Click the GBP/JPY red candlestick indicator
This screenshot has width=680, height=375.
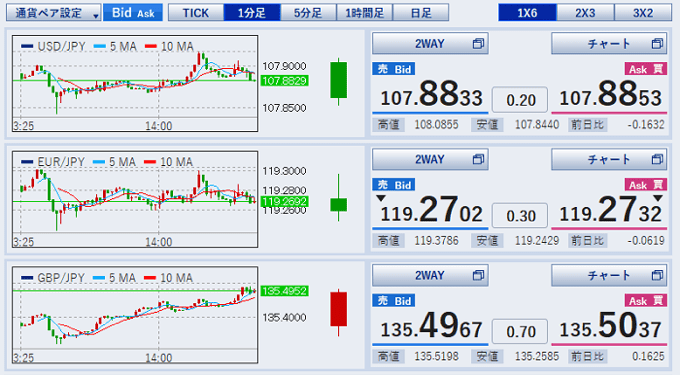pyautogui.click(x=338, y=312)
